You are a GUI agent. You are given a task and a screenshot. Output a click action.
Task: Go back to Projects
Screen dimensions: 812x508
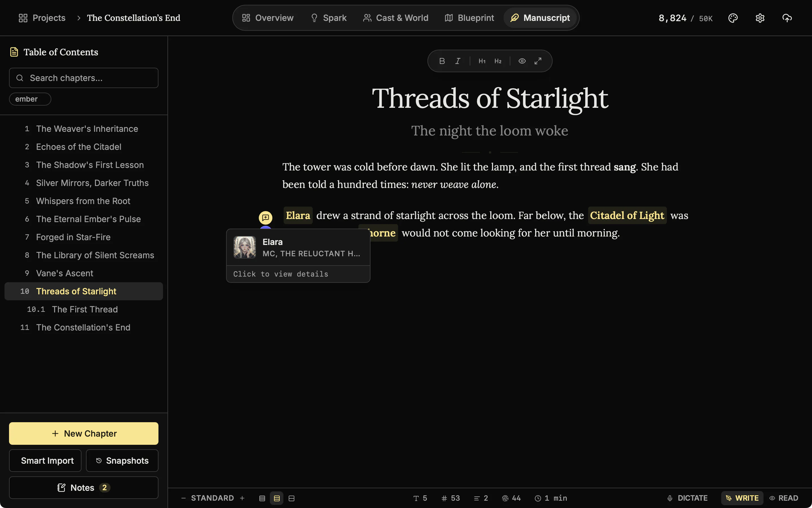42,18
